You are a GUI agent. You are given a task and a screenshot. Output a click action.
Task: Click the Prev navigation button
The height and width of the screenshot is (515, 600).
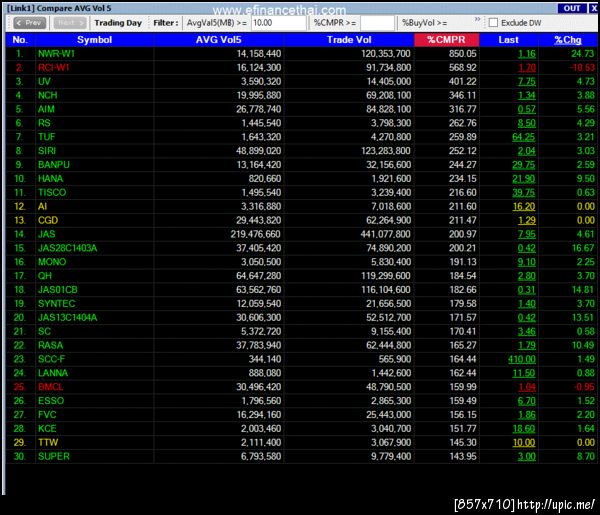[29, 23]
